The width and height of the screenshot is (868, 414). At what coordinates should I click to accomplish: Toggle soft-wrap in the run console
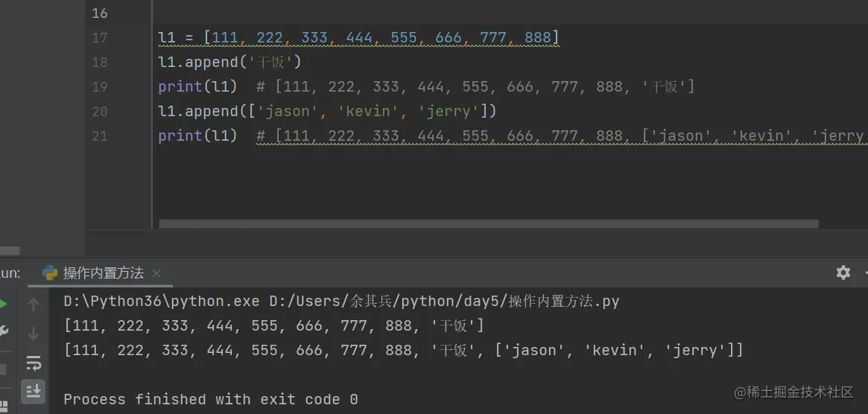click(x=34, y=363)
